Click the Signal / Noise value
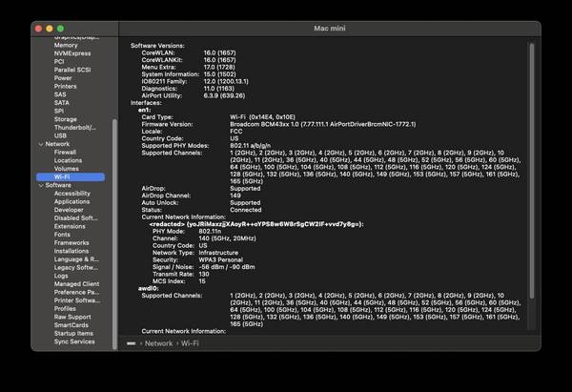The height and width of the screenshot is (392, 572). 227,267
